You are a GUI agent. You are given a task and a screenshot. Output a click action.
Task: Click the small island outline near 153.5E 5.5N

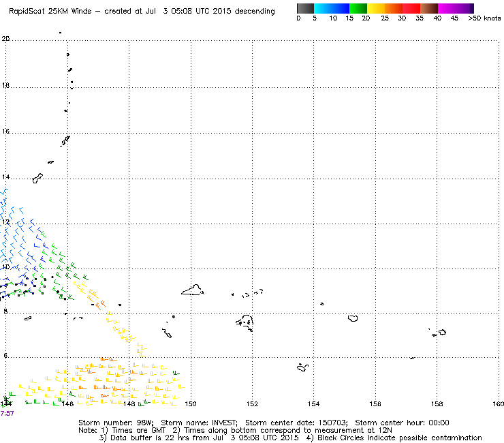tap(302, 367)
